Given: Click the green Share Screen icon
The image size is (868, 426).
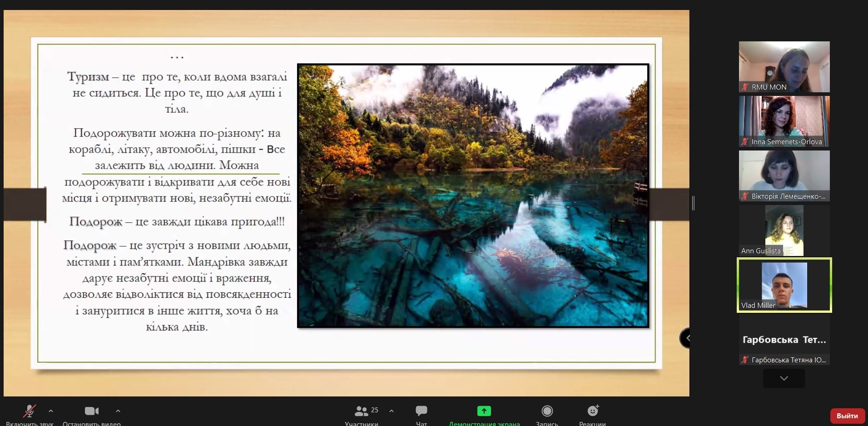Looking at the screenshot, I should [484, 411].
